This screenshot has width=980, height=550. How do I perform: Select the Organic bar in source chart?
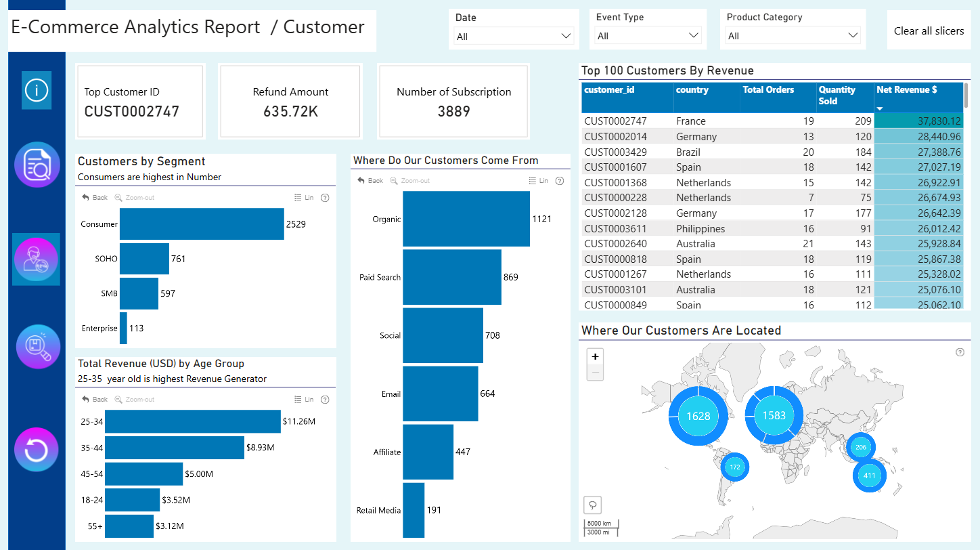pos(466,219)
